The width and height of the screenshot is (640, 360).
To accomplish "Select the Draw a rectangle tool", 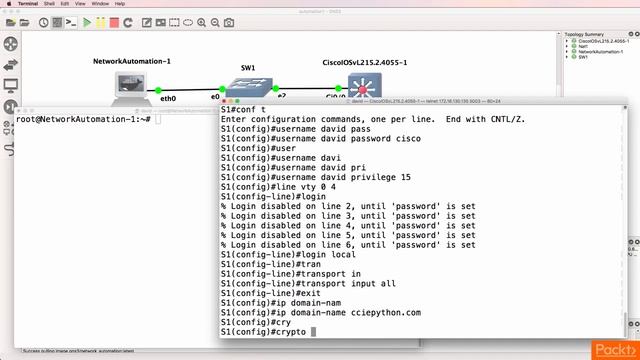I will (x=174, y=23).
